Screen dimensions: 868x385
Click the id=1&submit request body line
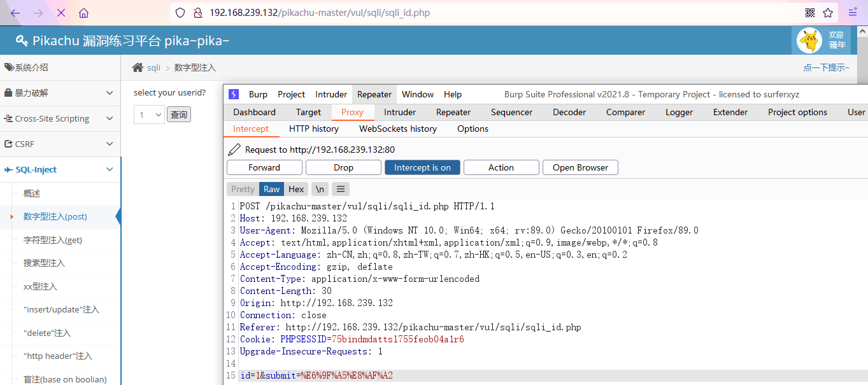coord(317,375)
